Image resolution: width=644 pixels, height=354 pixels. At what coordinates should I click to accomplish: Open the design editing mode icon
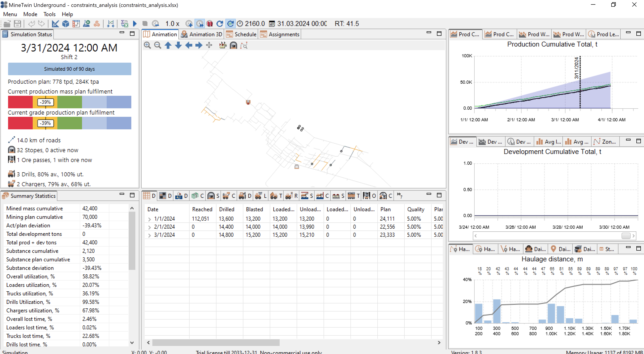(x=55, y=24)
